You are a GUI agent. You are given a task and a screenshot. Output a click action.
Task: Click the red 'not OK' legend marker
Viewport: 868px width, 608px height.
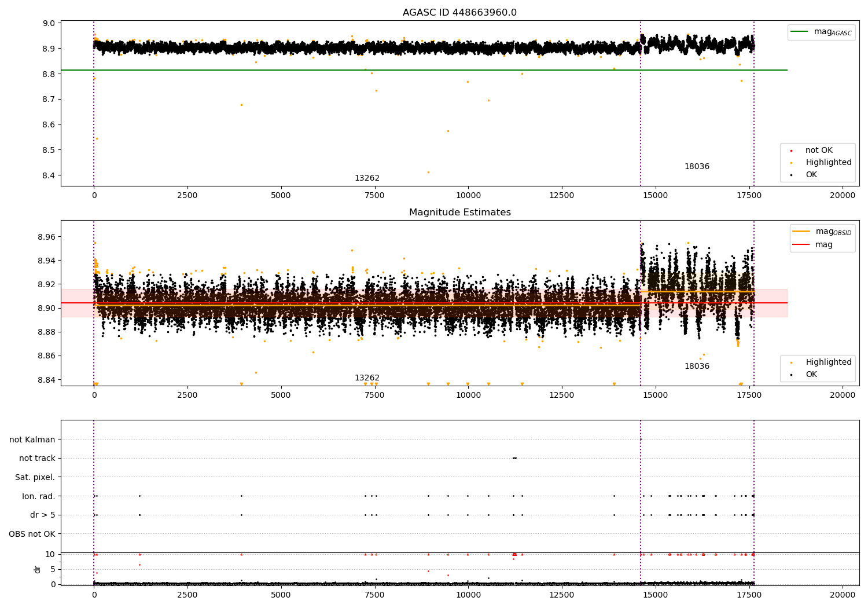tap(791, 151)
